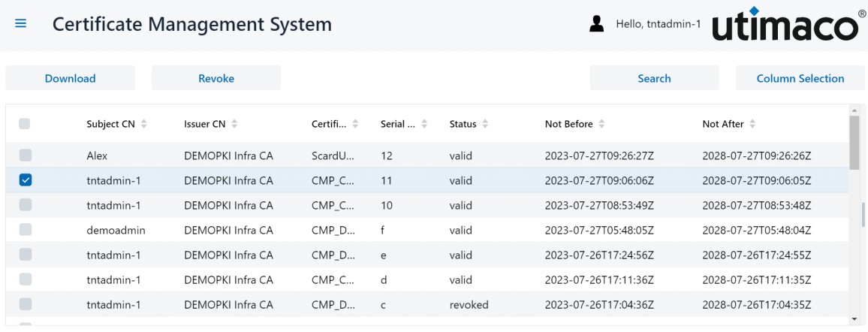This screenshot has height=332, width=868.
Task: Click the ScardU... certificate cell
Action: pos(333,156)
